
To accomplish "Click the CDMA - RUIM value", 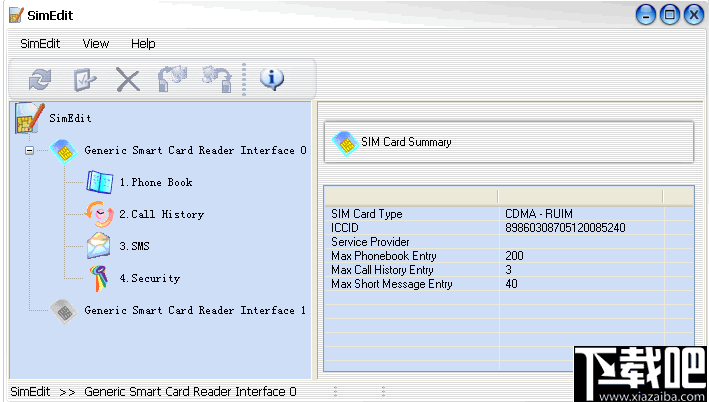I will click(539, 213).
